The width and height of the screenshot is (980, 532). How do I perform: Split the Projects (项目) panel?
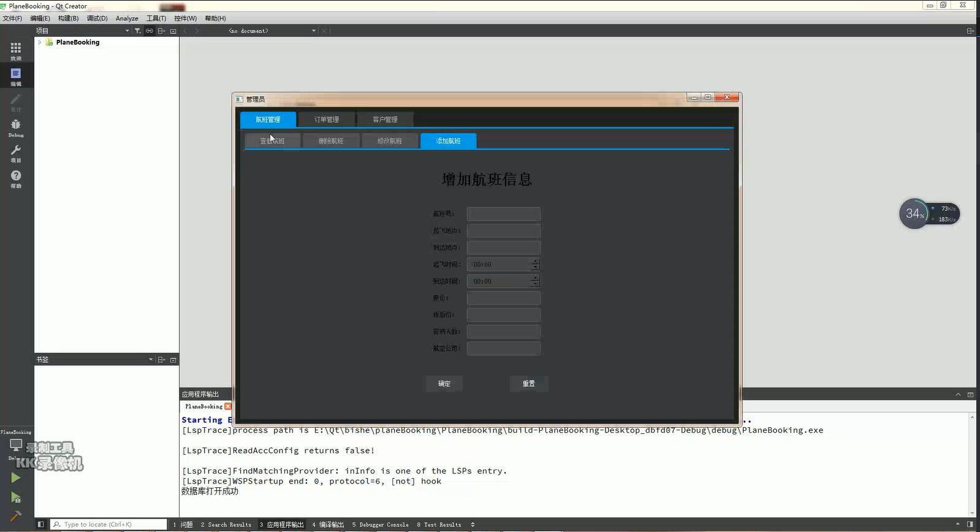pos(161,31)
